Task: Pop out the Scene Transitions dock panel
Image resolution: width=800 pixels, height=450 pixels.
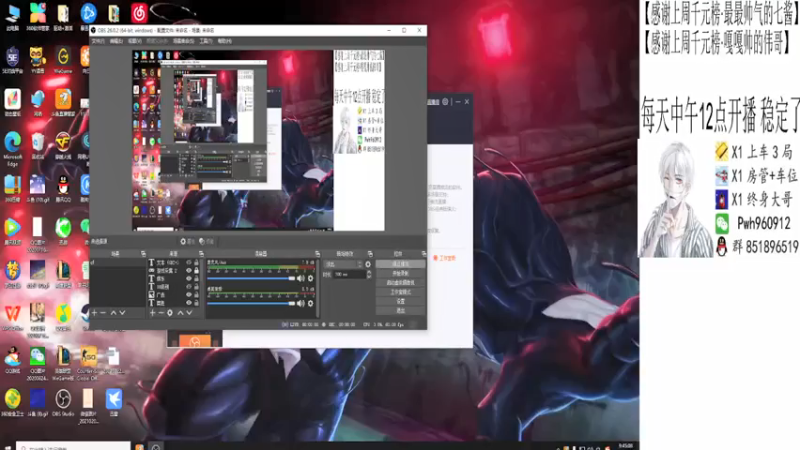Action: pos(370,254)
